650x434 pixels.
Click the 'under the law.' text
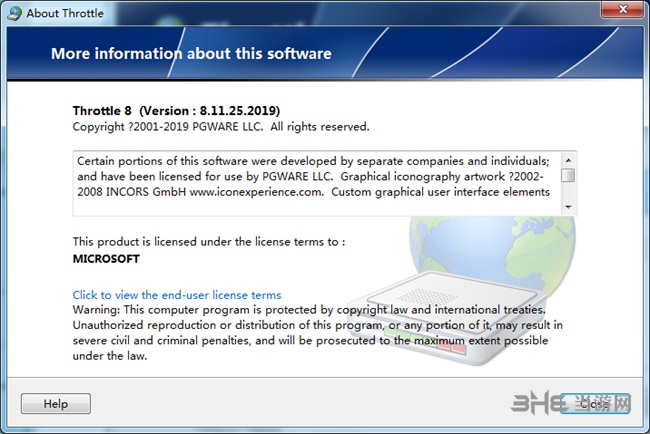pos(110,356)
